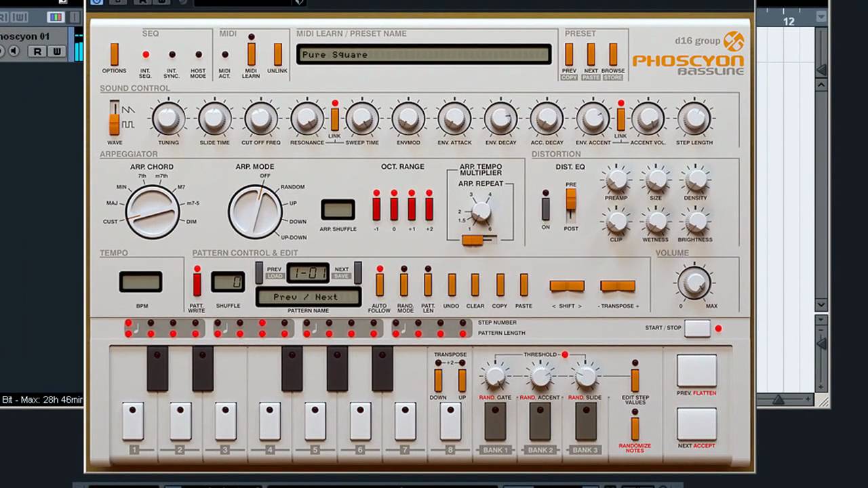Click the ARP. SHUFFLE display
The width and height of the screenshot is (868, 488).
[x=338, y=209]
